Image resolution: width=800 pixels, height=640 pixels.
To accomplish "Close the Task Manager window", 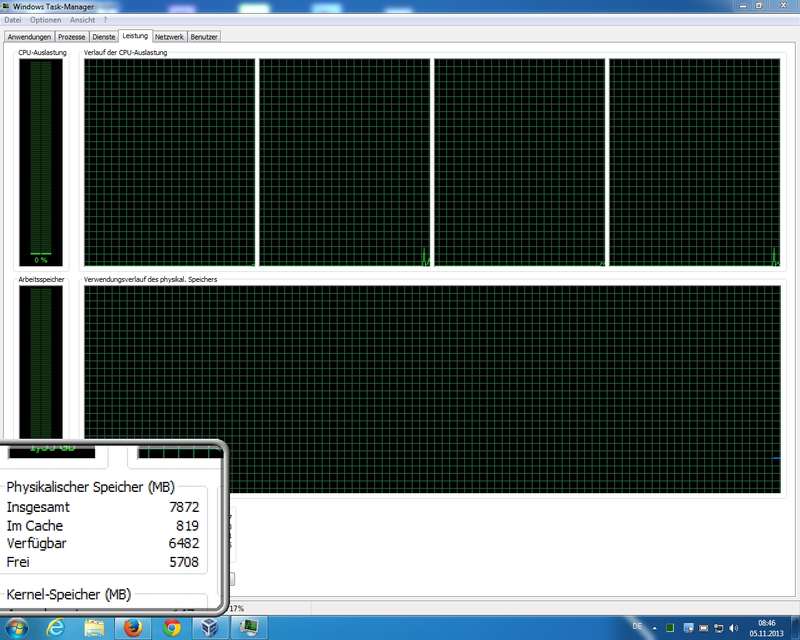I will (784, 5).
